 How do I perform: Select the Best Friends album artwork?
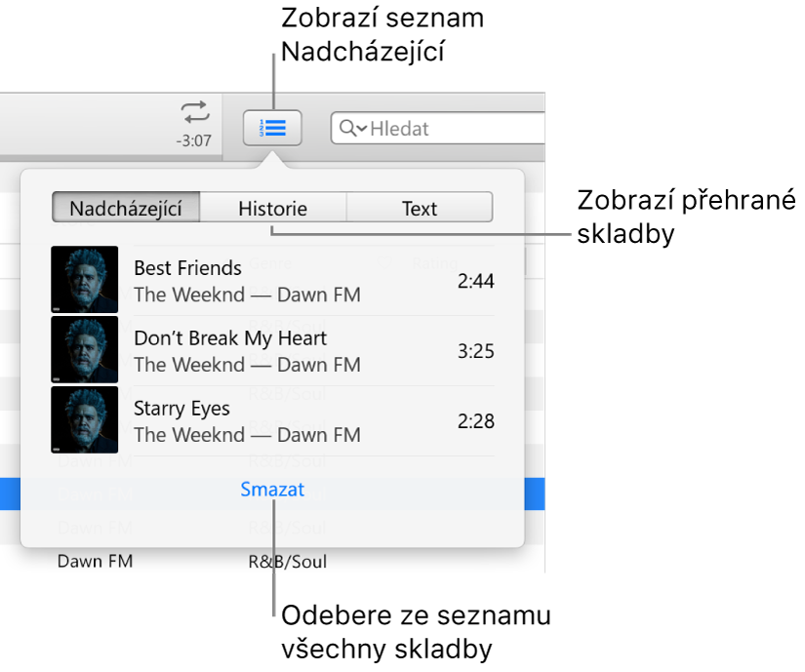click(85, 280)
